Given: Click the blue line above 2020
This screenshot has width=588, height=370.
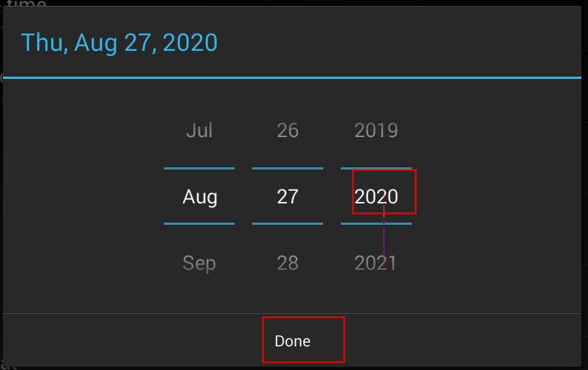Looking at the screenshot, I should [x=376, y=168].
